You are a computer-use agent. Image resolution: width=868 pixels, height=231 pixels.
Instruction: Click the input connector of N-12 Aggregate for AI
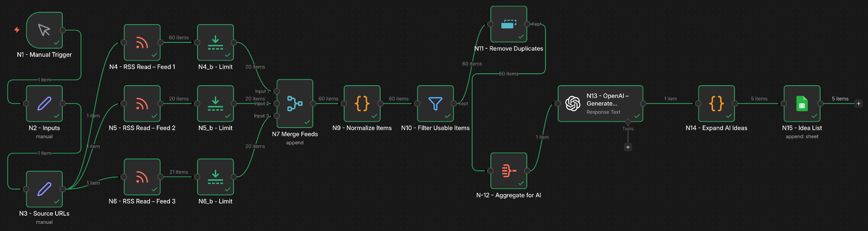click(x=490, y=171)
